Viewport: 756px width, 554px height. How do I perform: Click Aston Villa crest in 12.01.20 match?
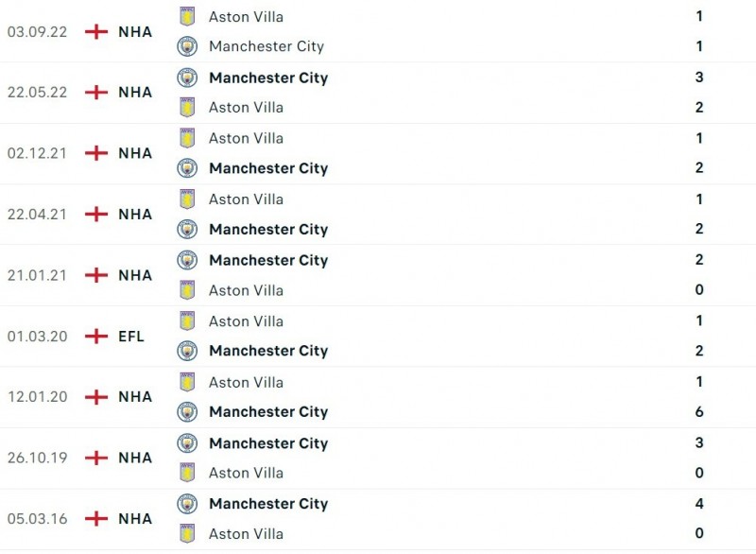pos(187,382)
